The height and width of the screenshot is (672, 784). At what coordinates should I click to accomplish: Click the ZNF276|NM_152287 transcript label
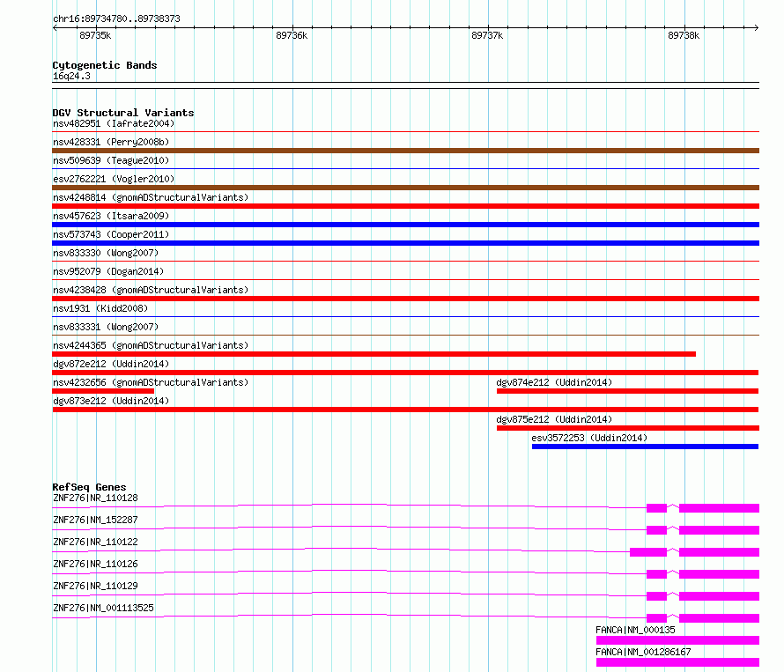95,520
